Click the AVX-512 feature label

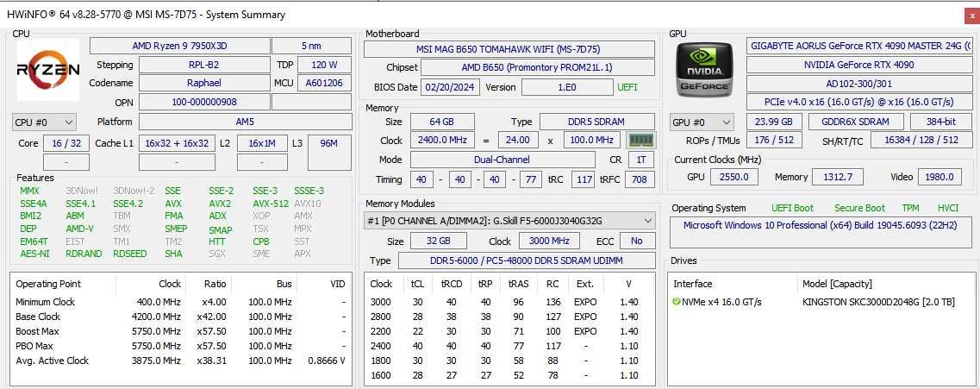[271, 204]
